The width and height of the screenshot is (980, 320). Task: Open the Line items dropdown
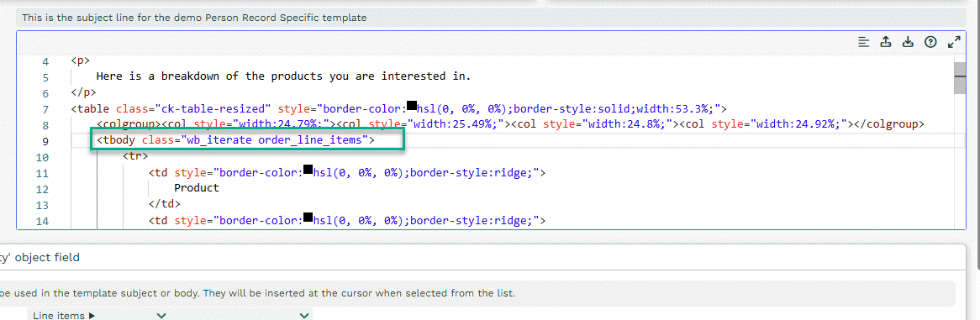(x=98, y=316)
